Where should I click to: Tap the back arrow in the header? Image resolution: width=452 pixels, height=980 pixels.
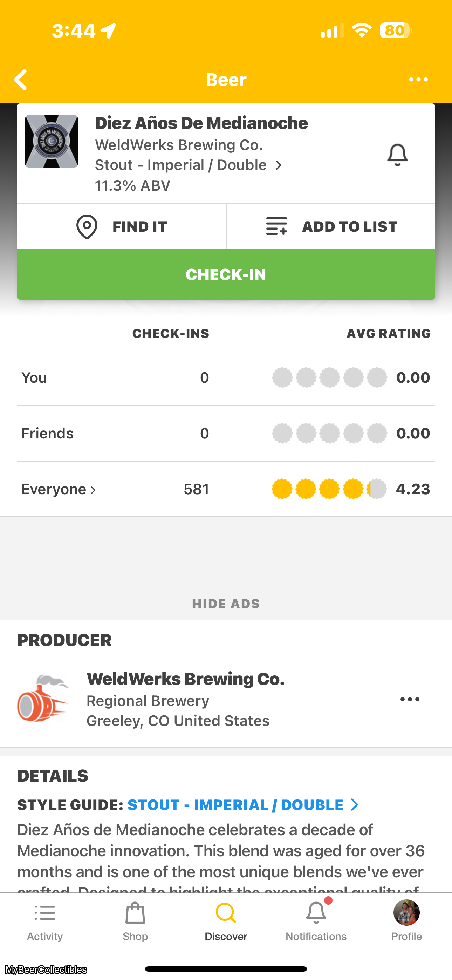pos(21,80)
